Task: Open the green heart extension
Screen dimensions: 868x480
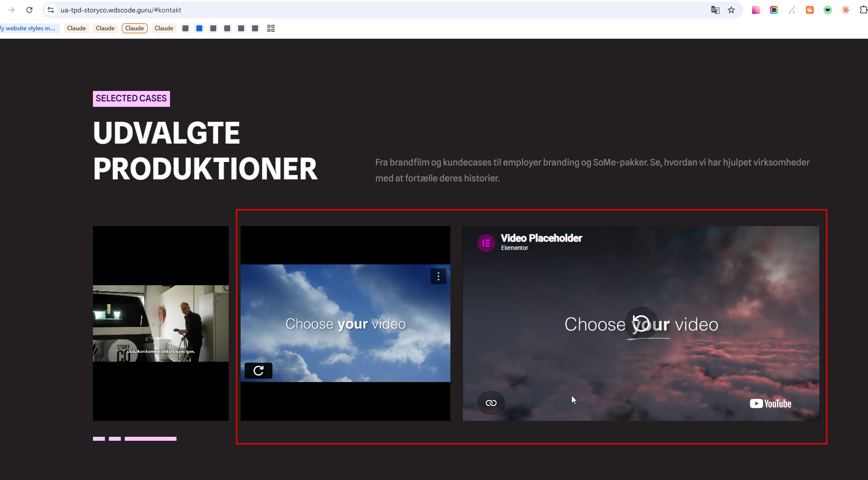Action: 828,10
